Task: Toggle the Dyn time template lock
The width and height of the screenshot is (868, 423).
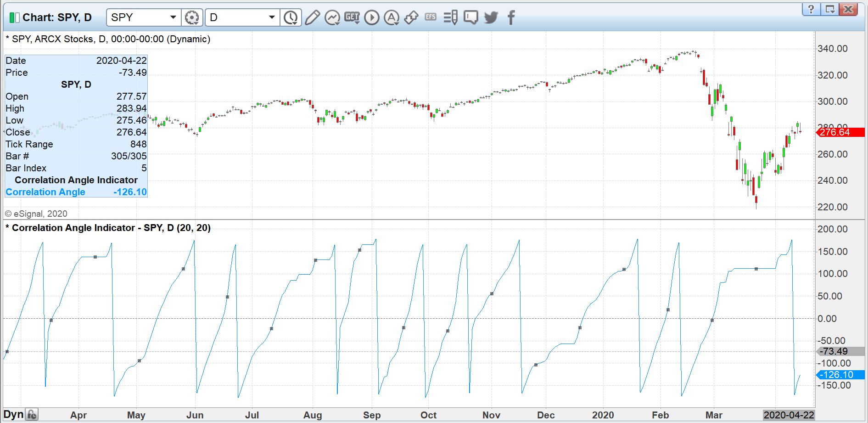Action: coord(30,413)
